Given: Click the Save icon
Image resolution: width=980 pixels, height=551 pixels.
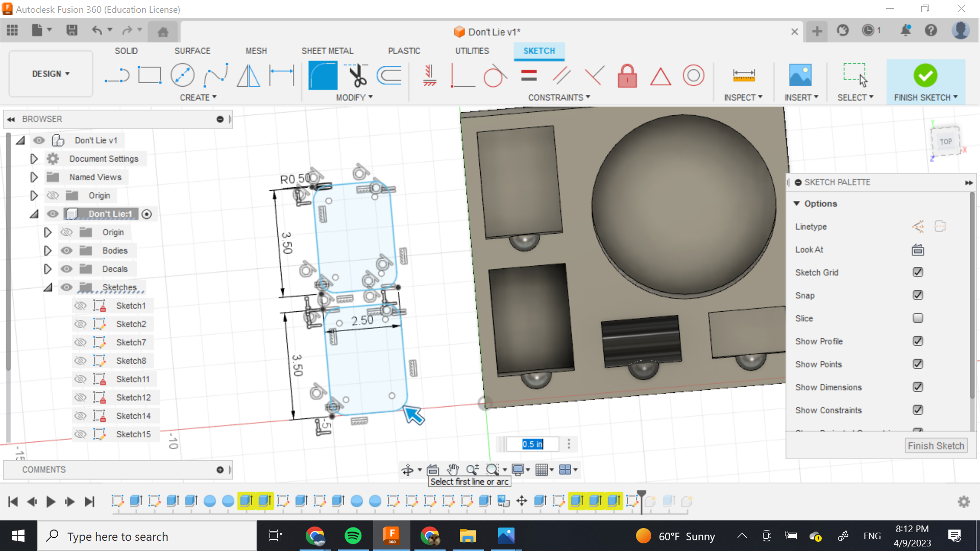Looking at the screenshot, I should 72,31.
